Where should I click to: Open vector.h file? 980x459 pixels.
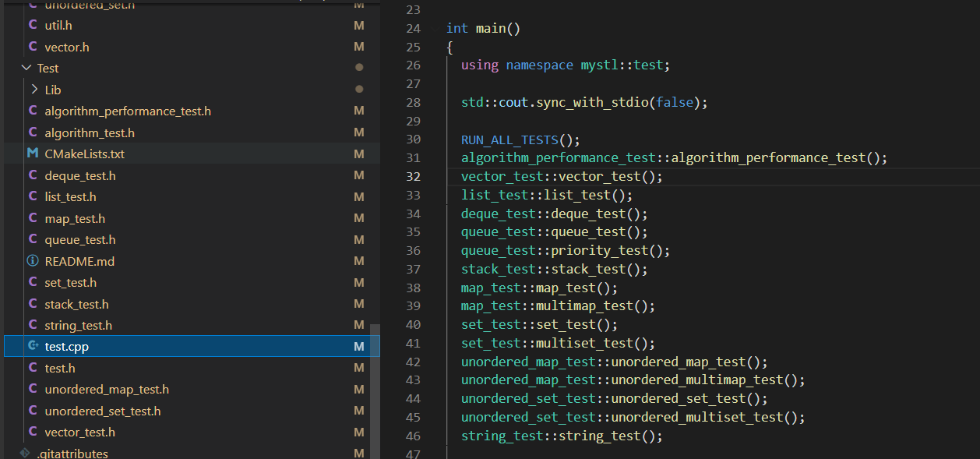[67, 47]
